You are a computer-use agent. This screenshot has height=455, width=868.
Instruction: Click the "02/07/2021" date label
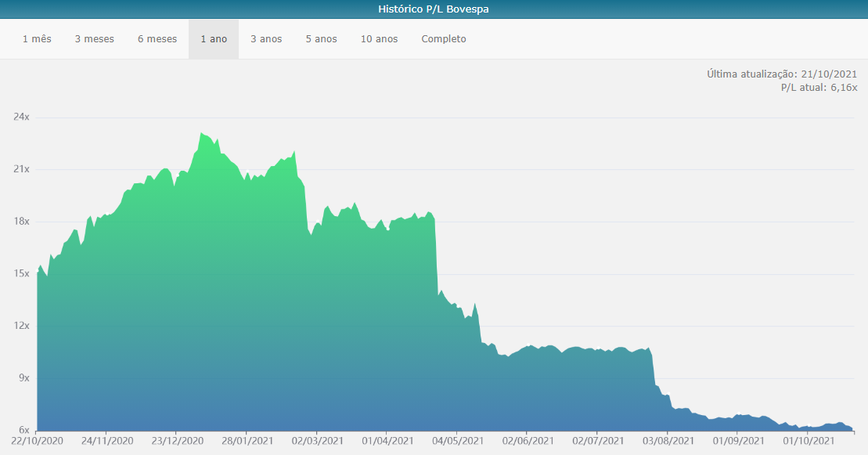598,441
